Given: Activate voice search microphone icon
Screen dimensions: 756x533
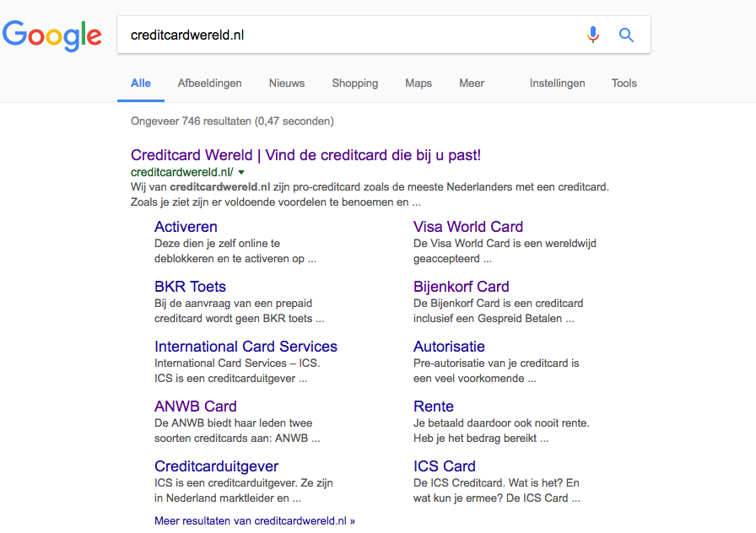Looking at the screenshot, I should click(593, 35).
